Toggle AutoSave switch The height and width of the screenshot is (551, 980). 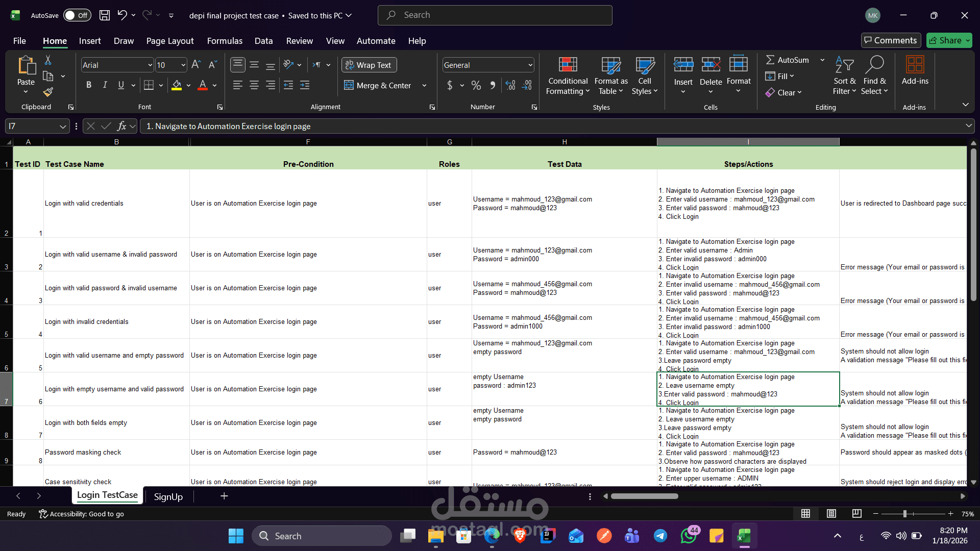click(77, 15)
